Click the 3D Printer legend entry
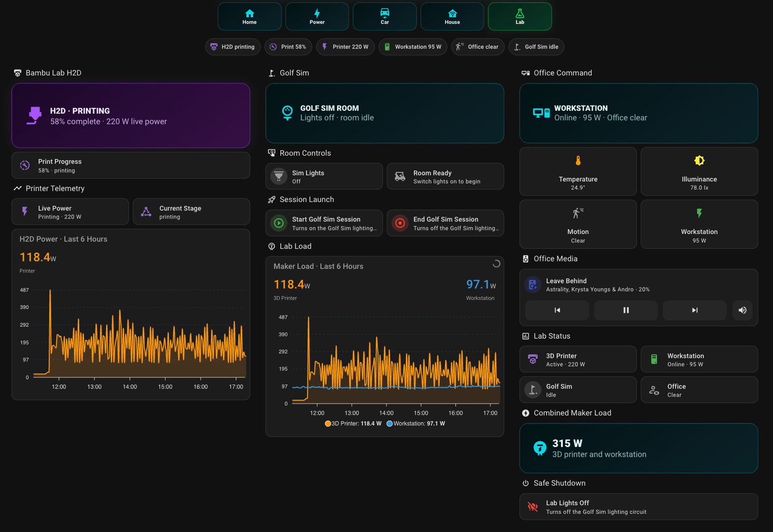Image resolution: width=773 pixels, height=532 pixels. point(353,424)
